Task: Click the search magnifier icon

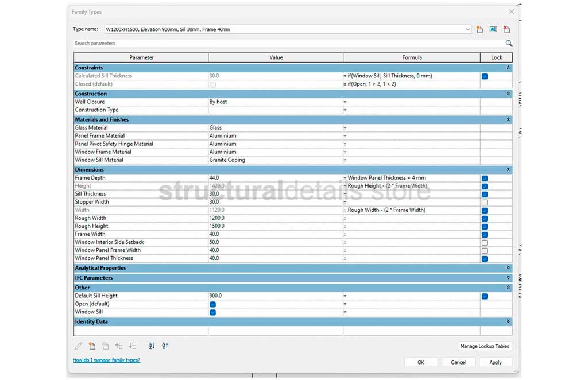Action: (x=509, y=44)
